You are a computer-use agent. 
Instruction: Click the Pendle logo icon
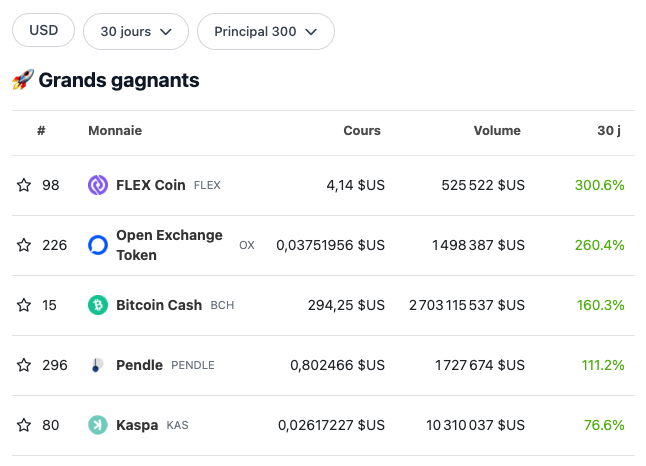click(98, 365)
